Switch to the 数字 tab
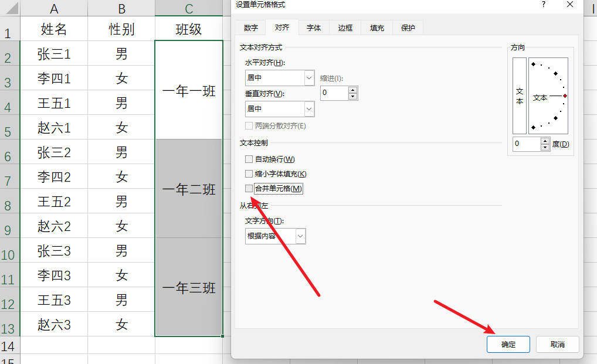 coord(250,28)
